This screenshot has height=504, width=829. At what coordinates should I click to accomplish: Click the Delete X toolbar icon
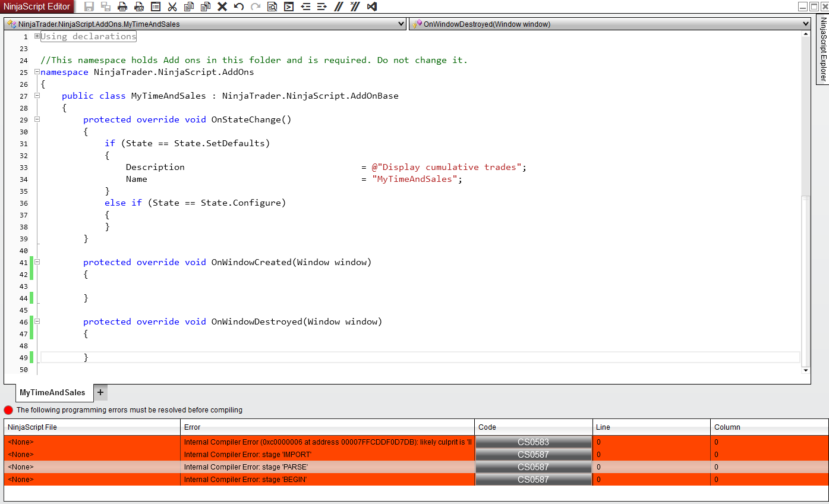click(x=222, y=7)
